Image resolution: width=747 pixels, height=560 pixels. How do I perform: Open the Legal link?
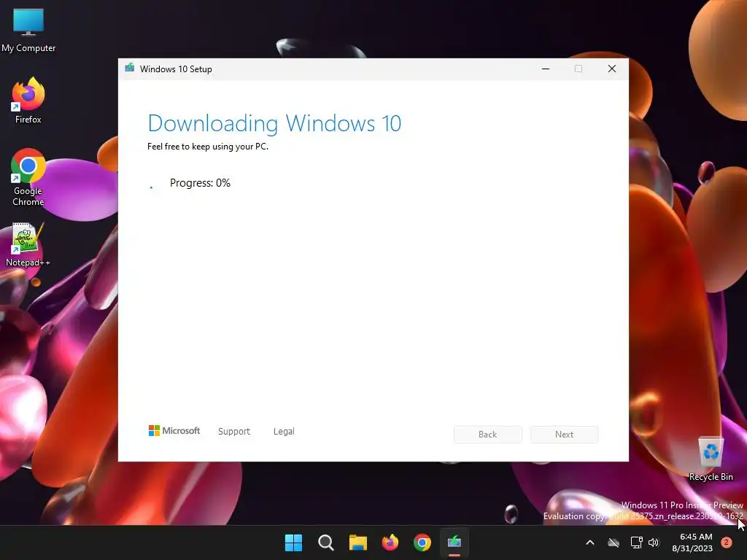pos(284,432)
